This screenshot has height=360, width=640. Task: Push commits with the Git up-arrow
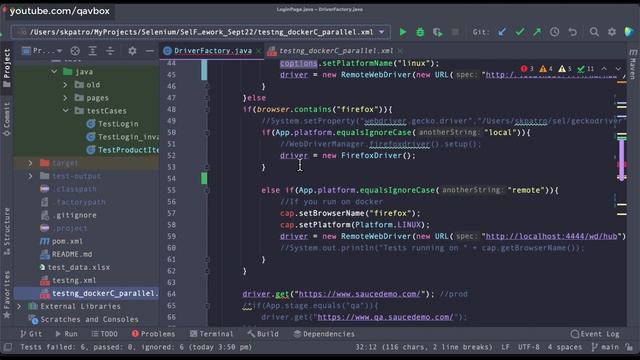click(x=537, y=32)
